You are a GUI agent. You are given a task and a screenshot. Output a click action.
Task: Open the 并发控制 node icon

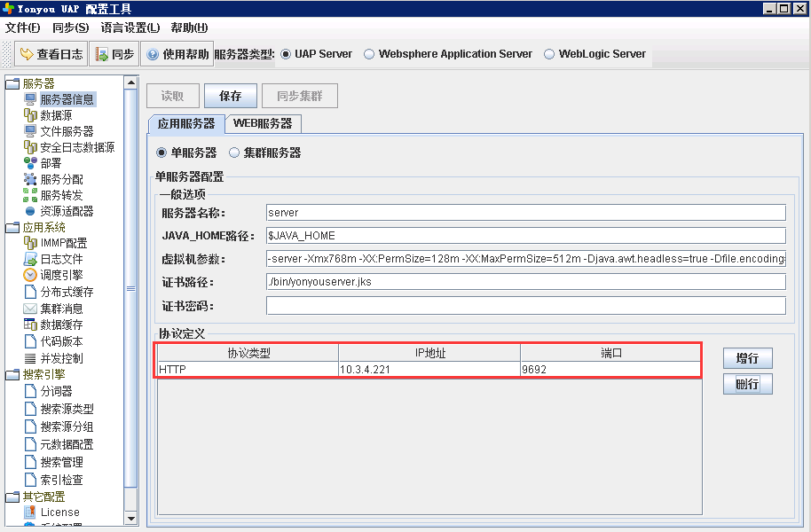[30, 357]
